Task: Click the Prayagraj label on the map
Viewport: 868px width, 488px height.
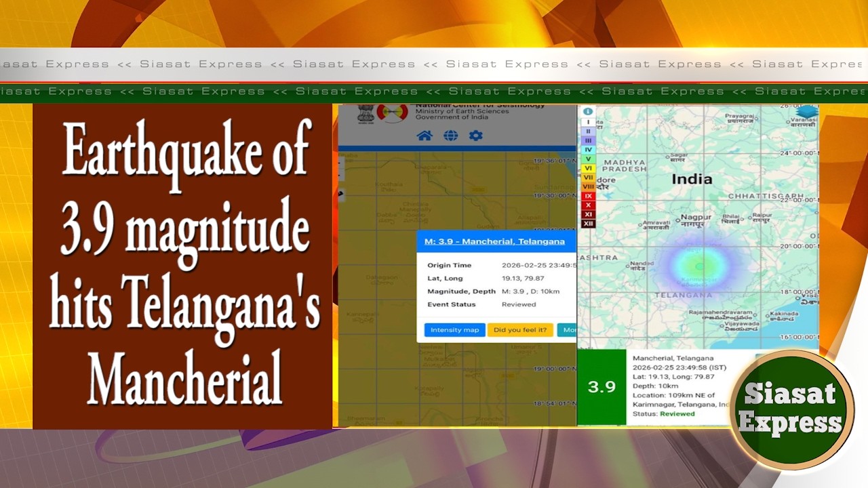Action: (738, 117)
